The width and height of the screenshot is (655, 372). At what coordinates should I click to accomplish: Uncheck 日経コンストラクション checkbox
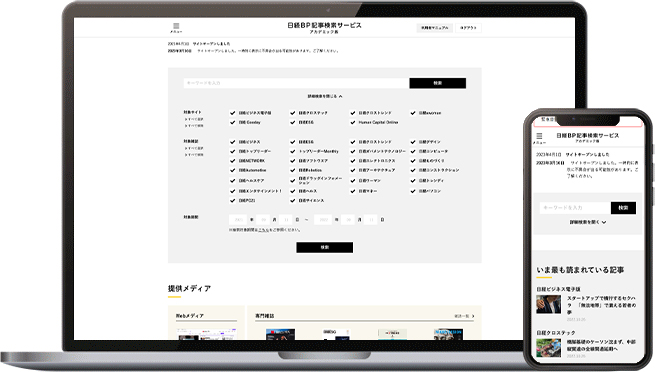[413, 170]
